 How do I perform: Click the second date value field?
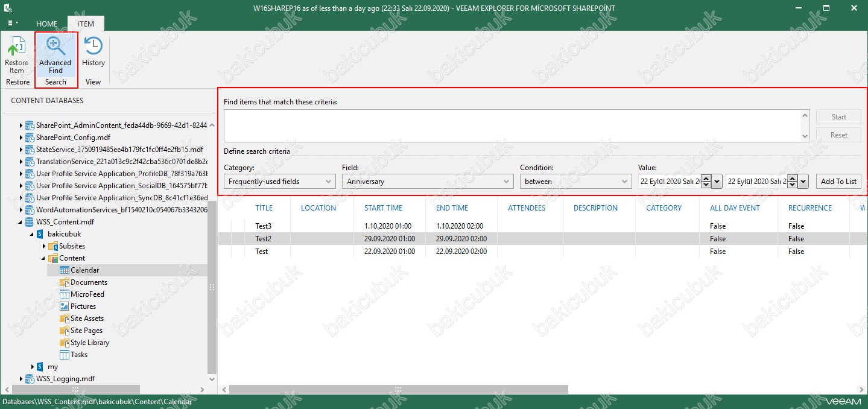point(756,181)
